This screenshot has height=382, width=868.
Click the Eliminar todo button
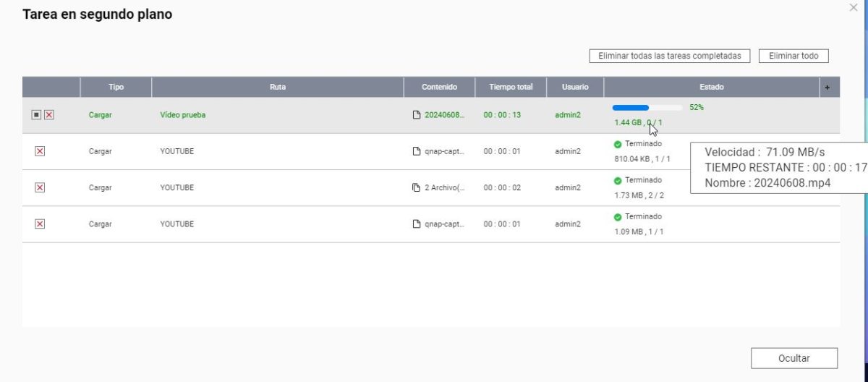[793, 56]
